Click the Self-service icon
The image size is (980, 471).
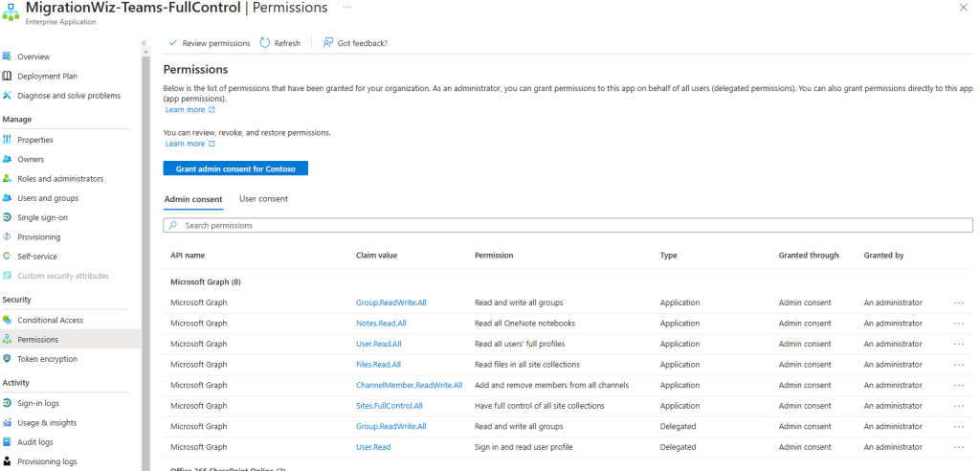point(7,256)
